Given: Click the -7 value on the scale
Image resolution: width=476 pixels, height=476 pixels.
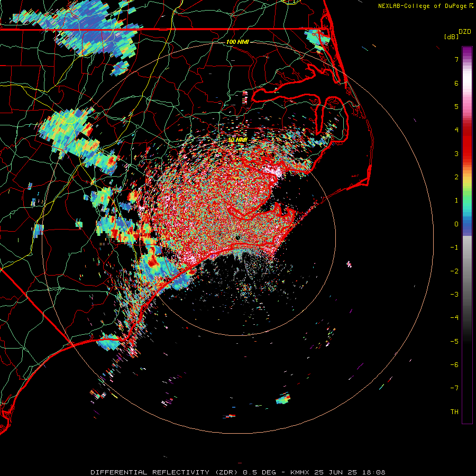Looking at the screenshot, I should point(454,388).
